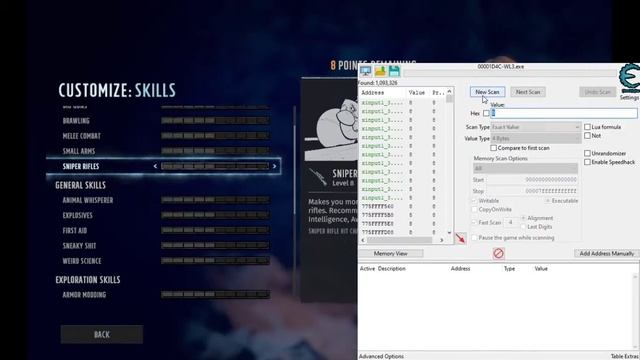Toggle the Unrandomizer checkbox

pyautogui.click(x=587, y=153)
